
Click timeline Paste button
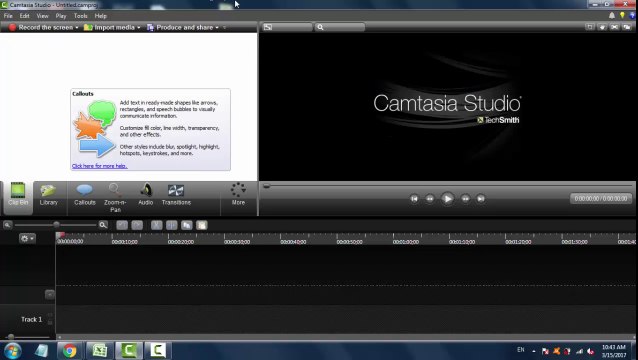[x=202, y=225]
